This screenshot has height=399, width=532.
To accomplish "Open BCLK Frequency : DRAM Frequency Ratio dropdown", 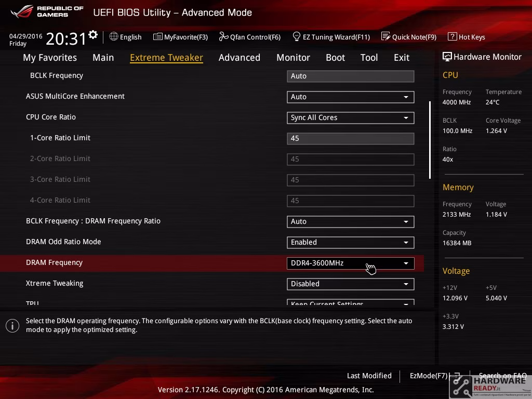I will point(351,221).
